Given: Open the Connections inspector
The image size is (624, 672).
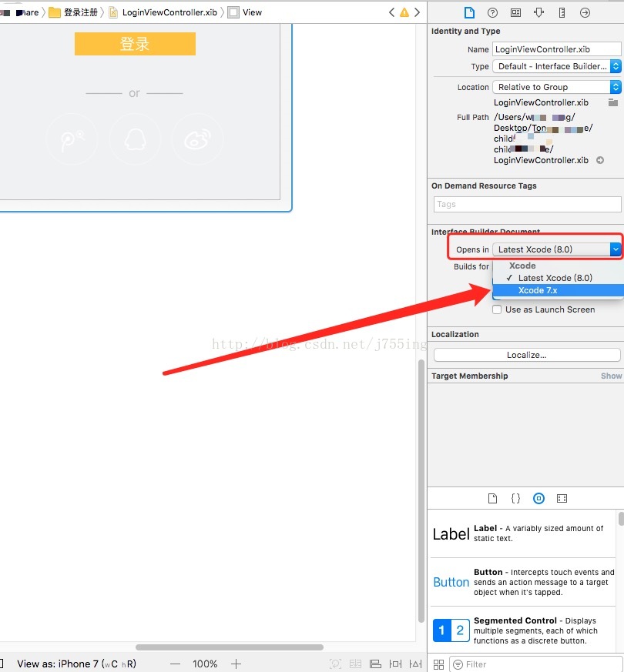Looking at the screenshot, I should pyautogui.click(x=585, y=12).
